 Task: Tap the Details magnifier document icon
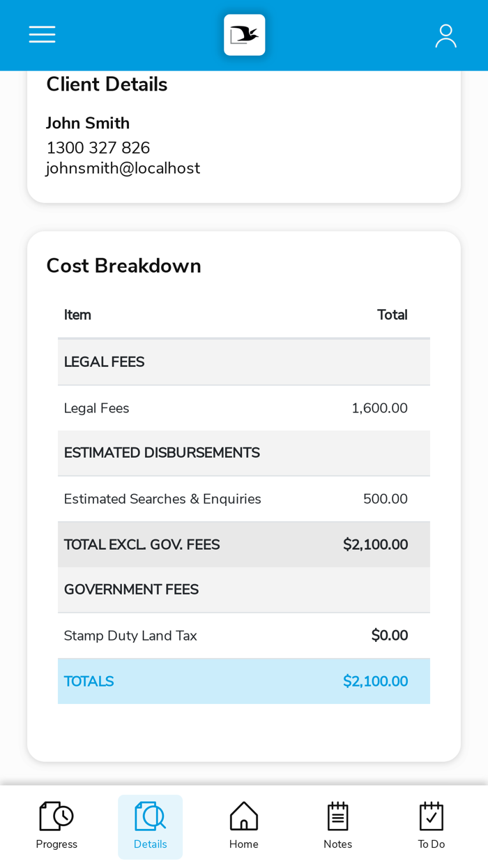[150, 814]
